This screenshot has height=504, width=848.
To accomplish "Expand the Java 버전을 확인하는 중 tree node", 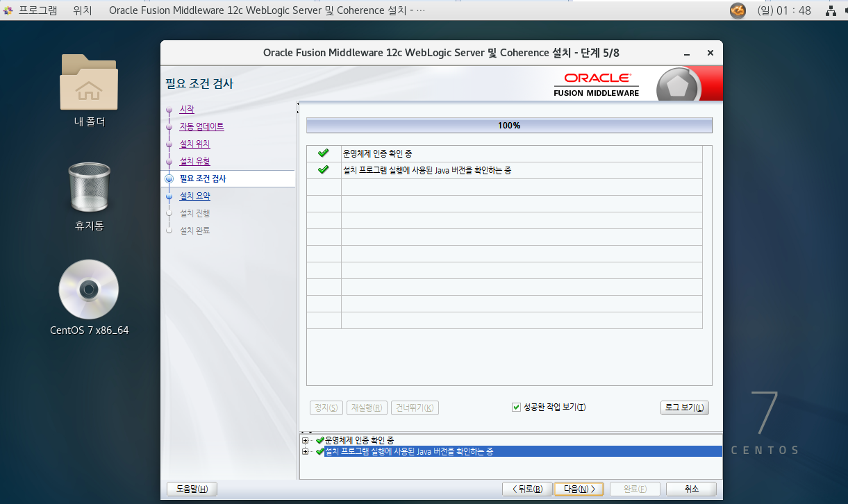I will (x=306, y=451).
